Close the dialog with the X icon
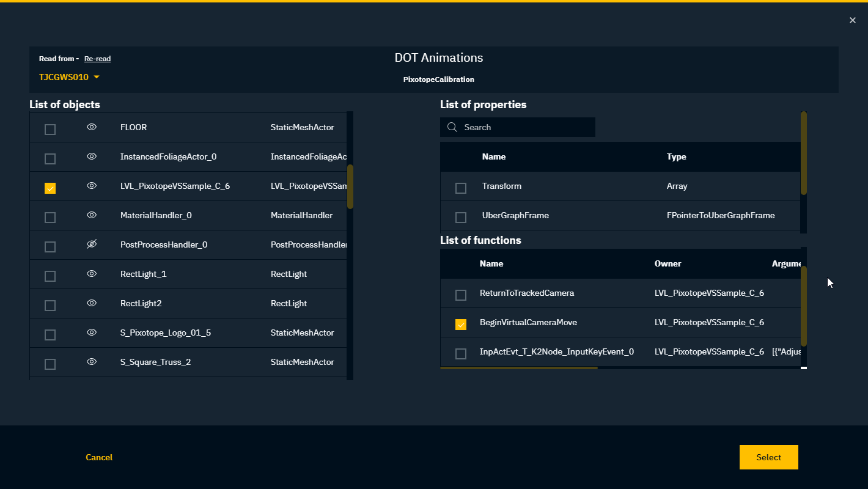This screenshot has height=489, width=868. [x=853, y=20]
